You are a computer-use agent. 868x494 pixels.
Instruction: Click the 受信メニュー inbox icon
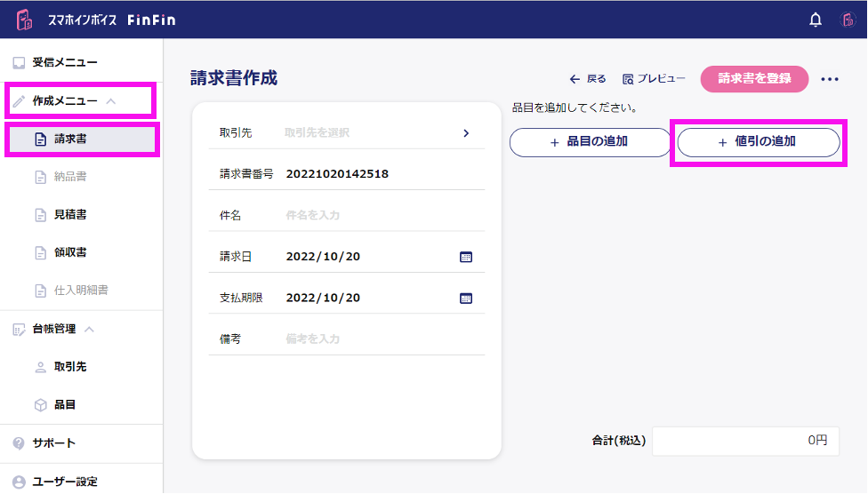[x=19, y=62]
